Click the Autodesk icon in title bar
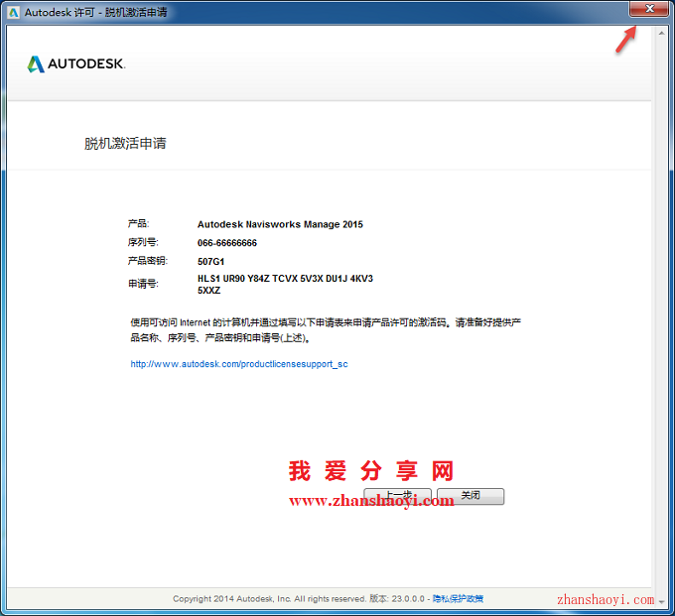Image resolution: width=675 pixels, height=616 pixels. tap(14, 13)
